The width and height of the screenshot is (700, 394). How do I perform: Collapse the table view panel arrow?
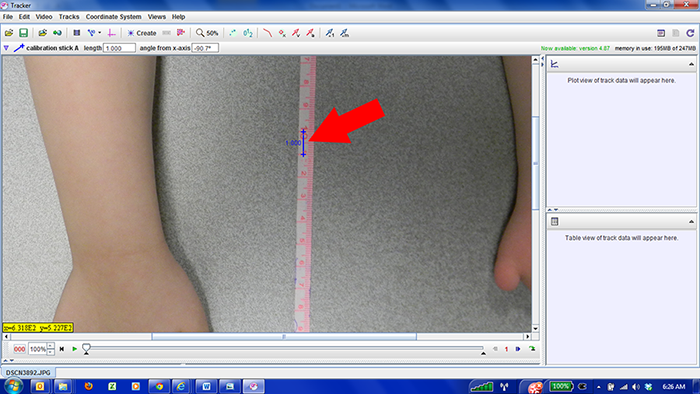point(691,221)
